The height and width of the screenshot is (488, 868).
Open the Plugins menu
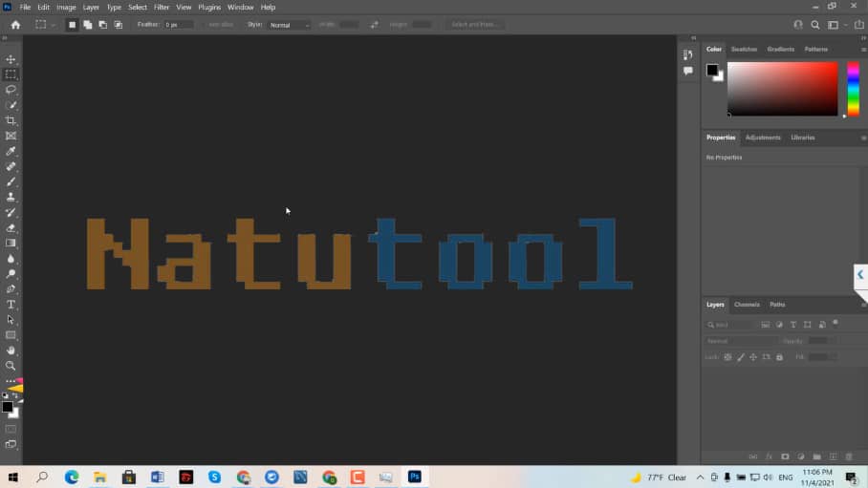[x=209, y=8]
